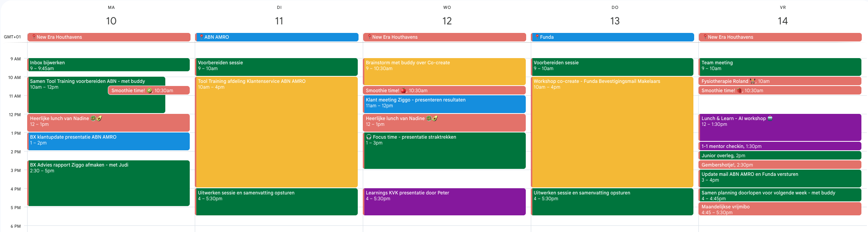
Task: Open Tool Training afdeling Klantenservice ABN AMRO
Action: pyautogui.click(x=276, y=132)
